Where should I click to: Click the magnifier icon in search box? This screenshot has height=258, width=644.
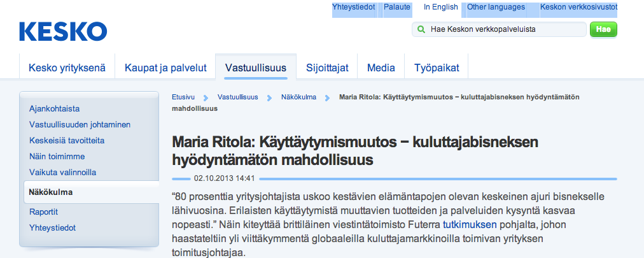click(x=421, y=29)
